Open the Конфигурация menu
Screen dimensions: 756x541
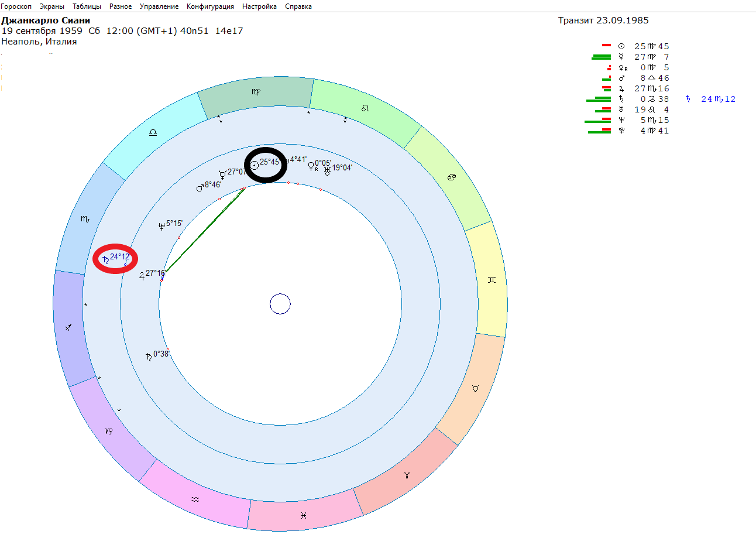[x=210, y=6]
